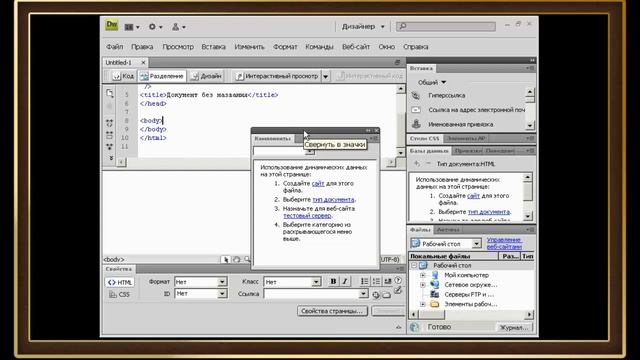Click the search field in the top bar

[x=446, y=27]
